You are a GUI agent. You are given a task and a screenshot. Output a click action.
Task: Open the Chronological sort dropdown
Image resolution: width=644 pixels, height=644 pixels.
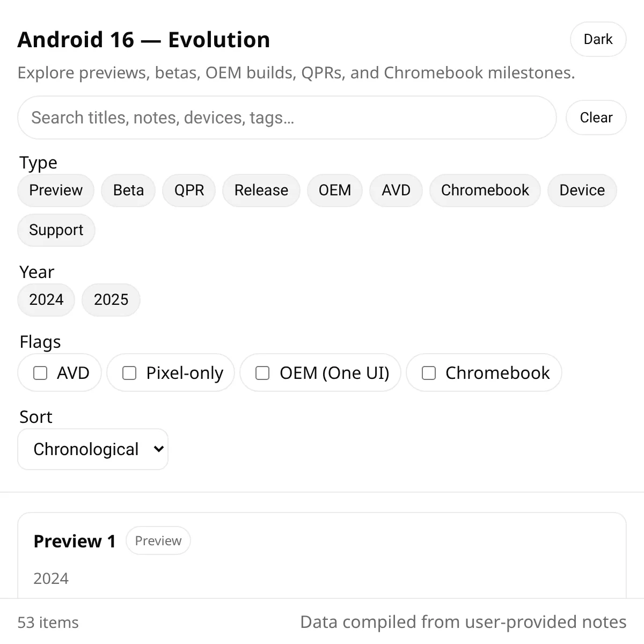click(93, 449)
